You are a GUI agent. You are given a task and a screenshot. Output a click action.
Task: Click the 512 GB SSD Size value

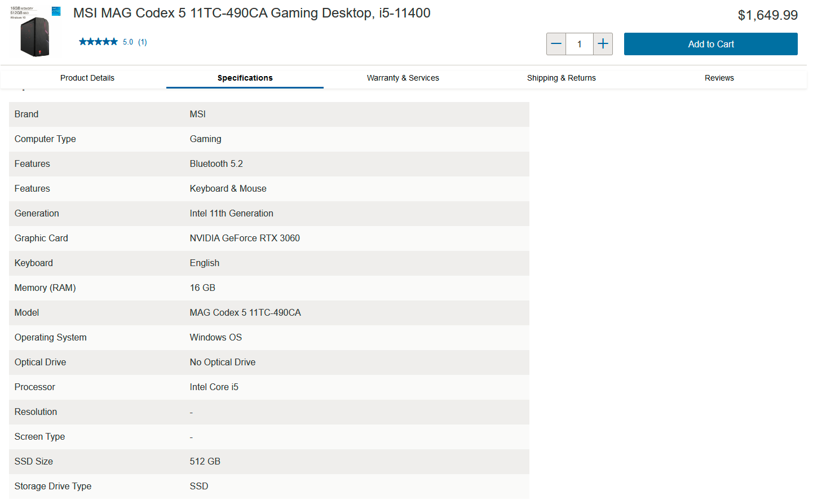point(205,462)
